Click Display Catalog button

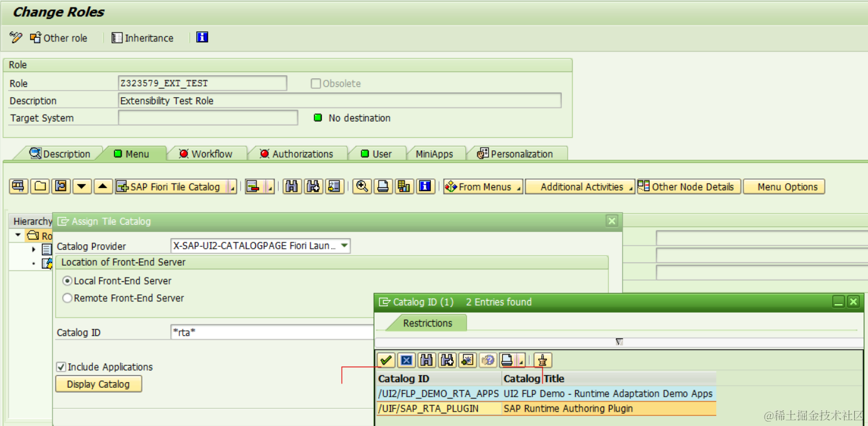point(98,384)
